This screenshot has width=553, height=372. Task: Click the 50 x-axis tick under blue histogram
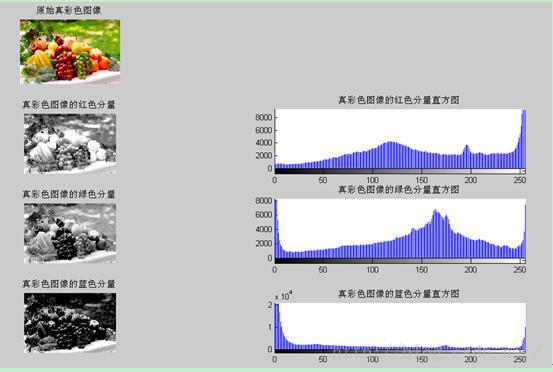[323, 359]
